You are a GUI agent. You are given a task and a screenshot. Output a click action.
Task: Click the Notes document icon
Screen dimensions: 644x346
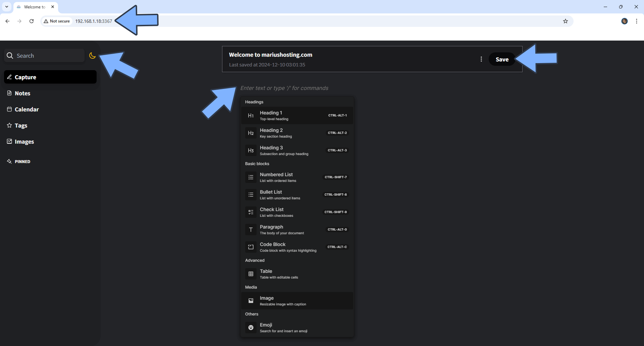(x=9, y=93)
